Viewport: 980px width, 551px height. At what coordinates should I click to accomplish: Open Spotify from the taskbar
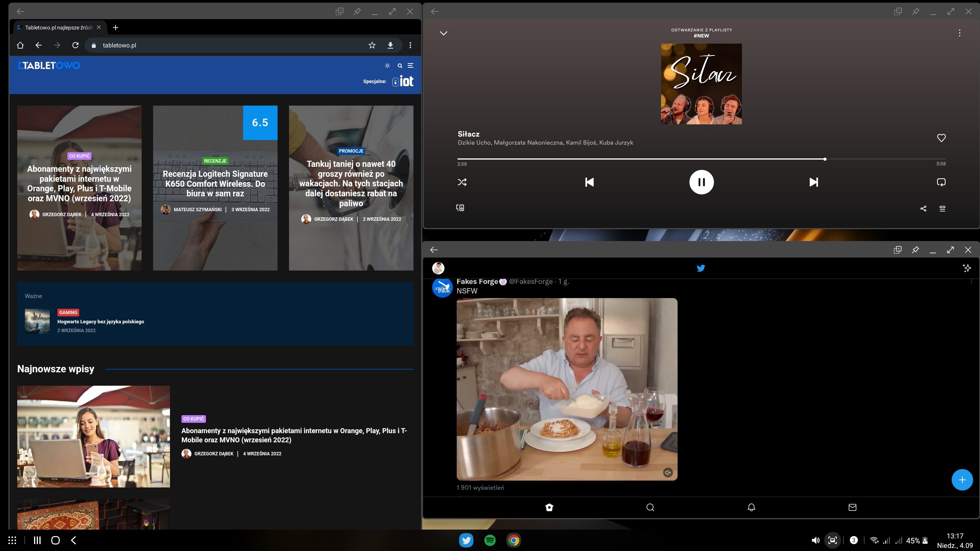tap(490, 540)
